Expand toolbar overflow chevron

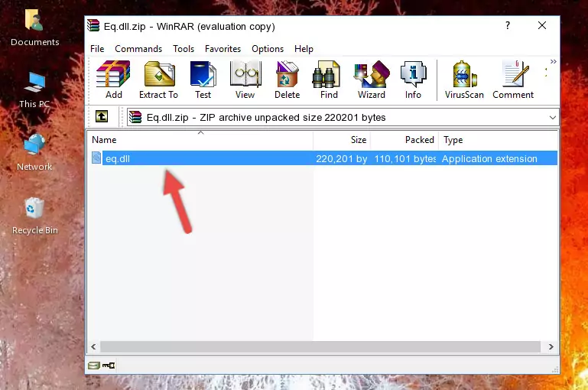553,61
